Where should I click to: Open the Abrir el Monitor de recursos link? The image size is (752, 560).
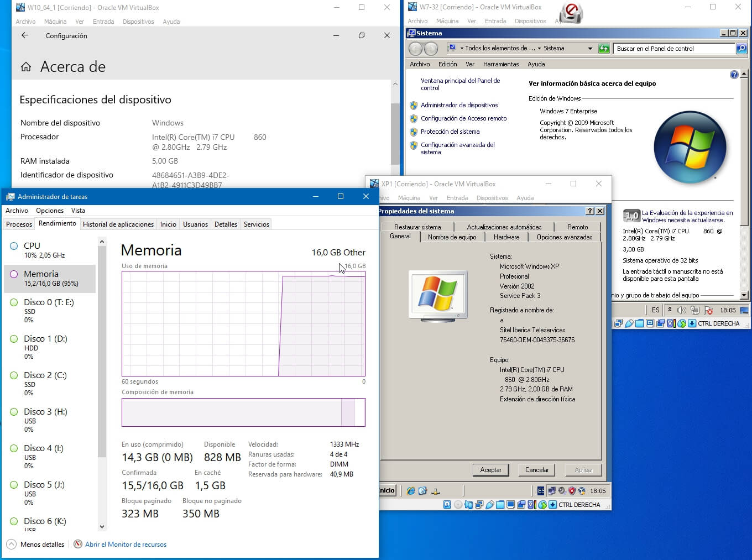click(126, 545)
